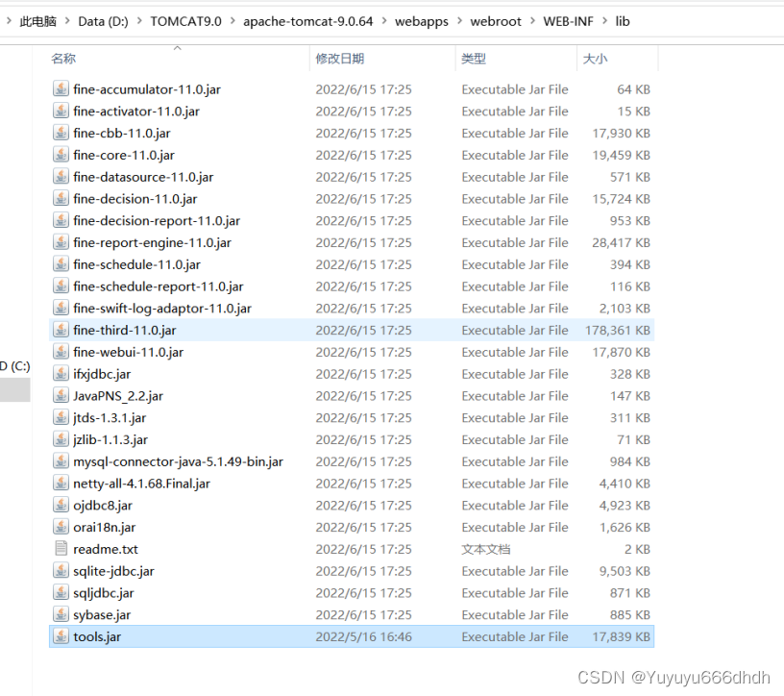Click the icon of fine-schedule-11.0.jar

[61, 264]
